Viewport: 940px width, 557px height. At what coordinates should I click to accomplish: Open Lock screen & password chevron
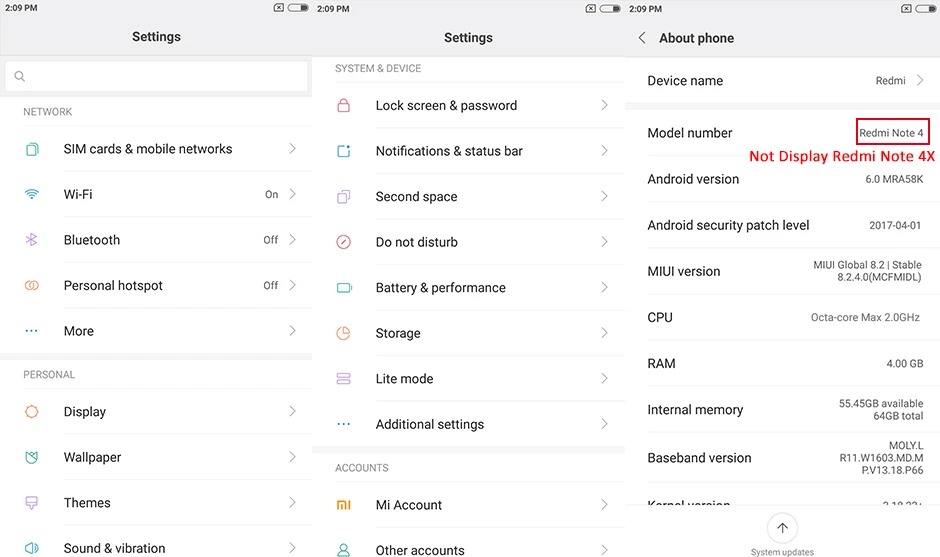tap(604, 105)
